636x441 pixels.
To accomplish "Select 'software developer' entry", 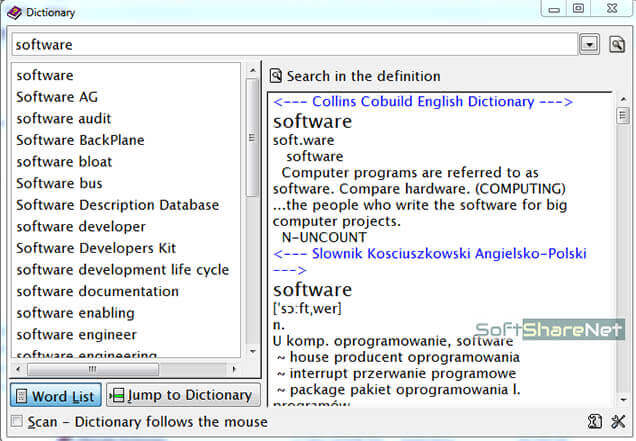I will [81, 226].
